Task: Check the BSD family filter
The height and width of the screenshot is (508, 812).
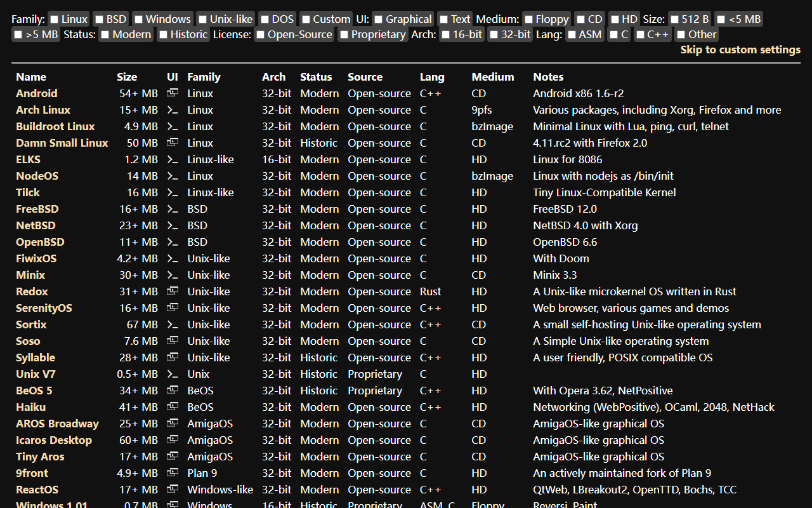Action: coord(100,20)
